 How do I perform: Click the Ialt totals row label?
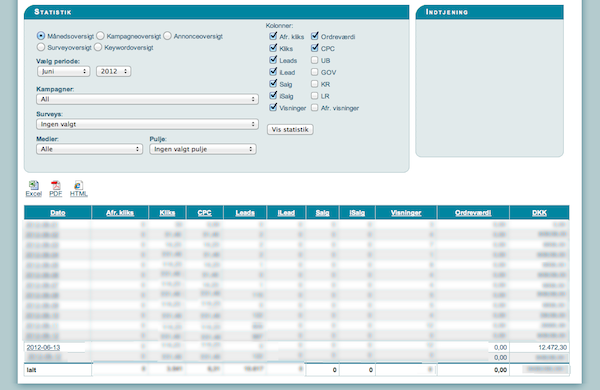pyautogui.click(x=31, y=370)
